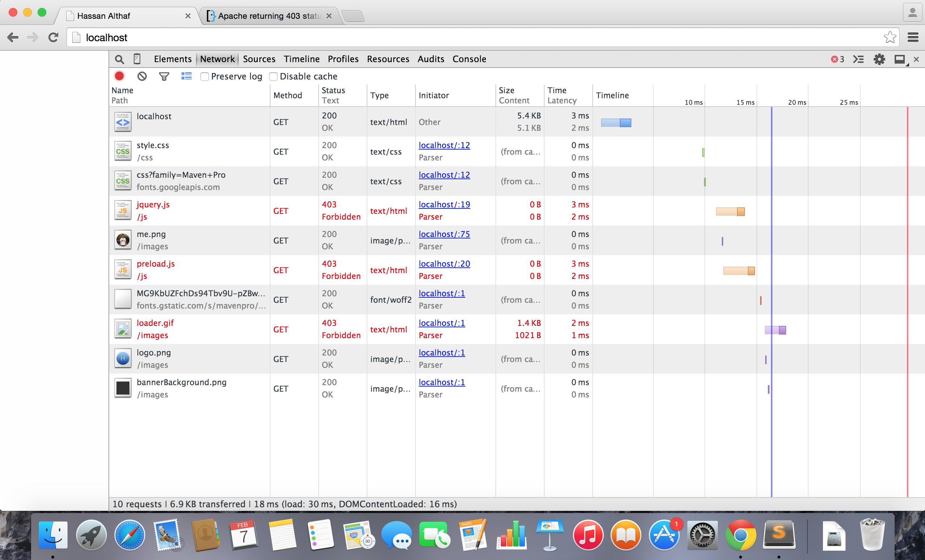925x560 pixels.
Task: Open Safari from the dock
Action: point(129,535)
